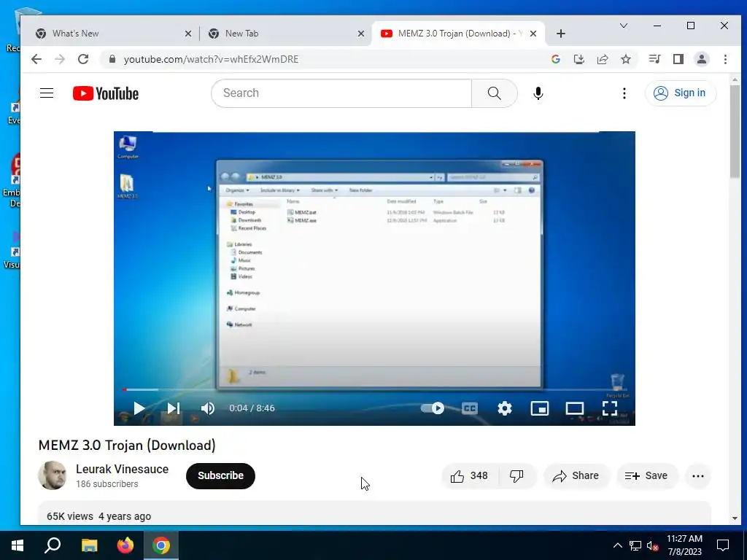This screenshot has height=560, width=747.
Task: Share the MEMZ video
Action: 576,475
